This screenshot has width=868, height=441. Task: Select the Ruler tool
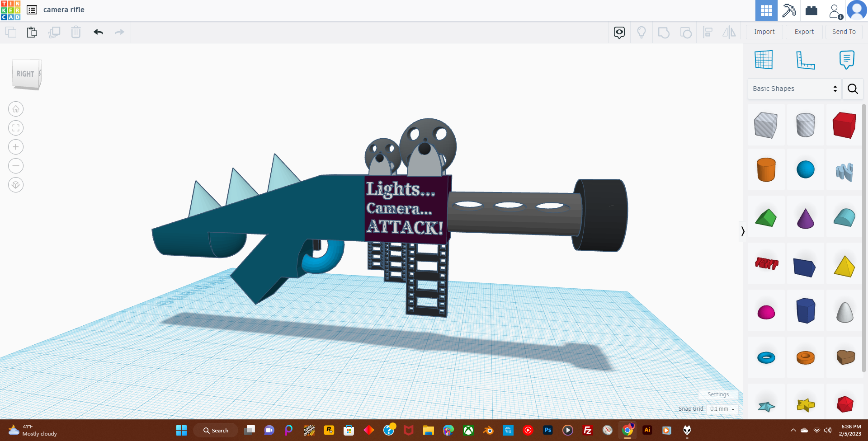tap(805, 60)
